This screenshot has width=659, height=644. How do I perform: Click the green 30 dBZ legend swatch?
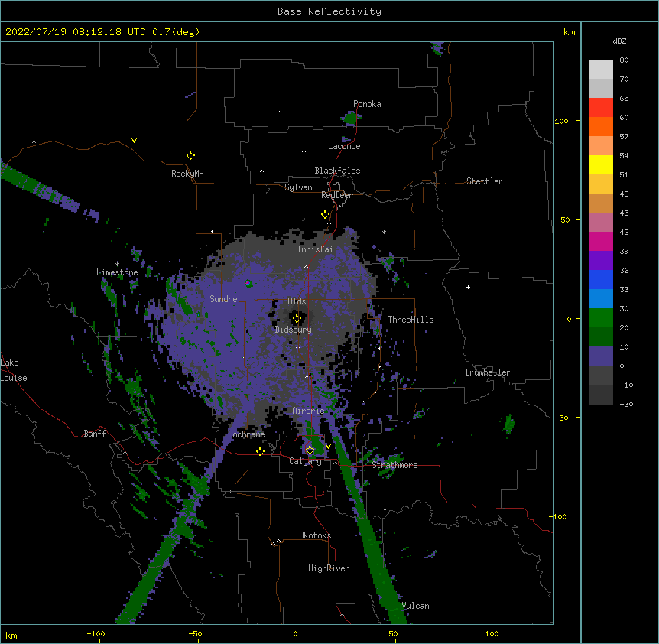tap(601, 318)
